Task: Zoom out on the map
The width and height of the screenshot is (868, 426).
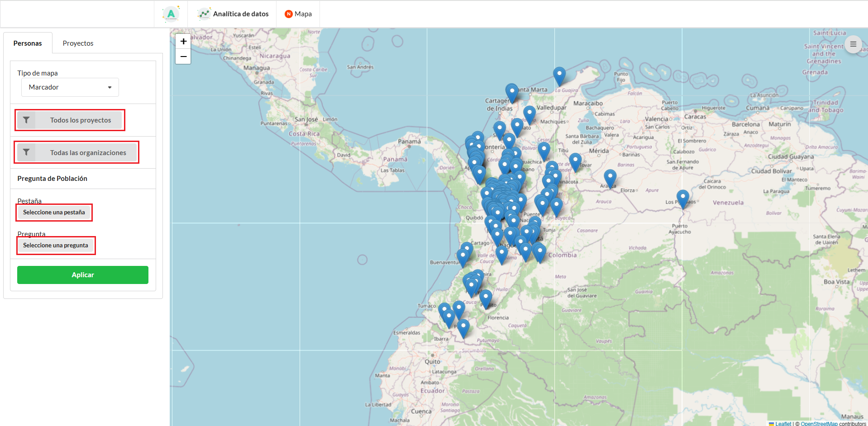Action: [183, 57]
